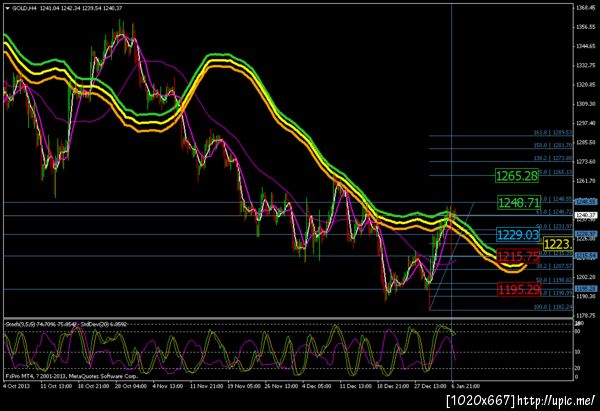Click the yellow 1223 price label
The width and height of the screenshot is (600, 411).
(558, 244)
